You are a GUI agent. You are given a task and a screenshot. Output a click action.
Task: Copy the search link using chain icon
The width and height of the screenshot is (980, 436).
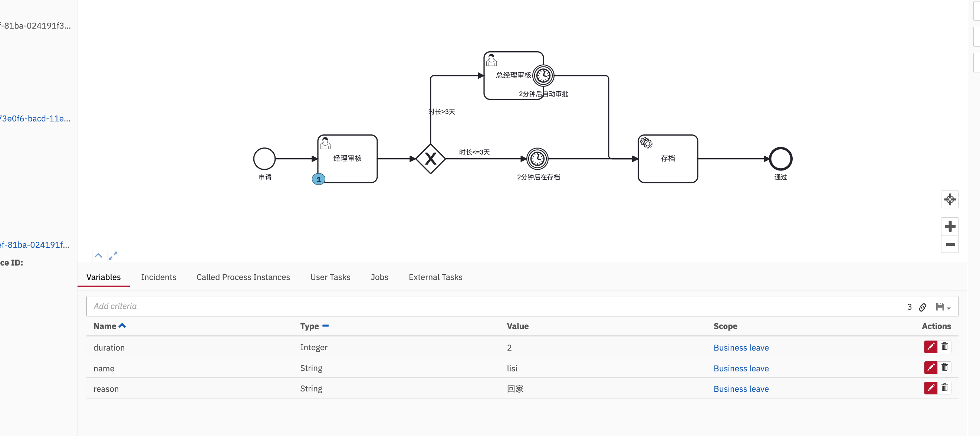[922, 307]
